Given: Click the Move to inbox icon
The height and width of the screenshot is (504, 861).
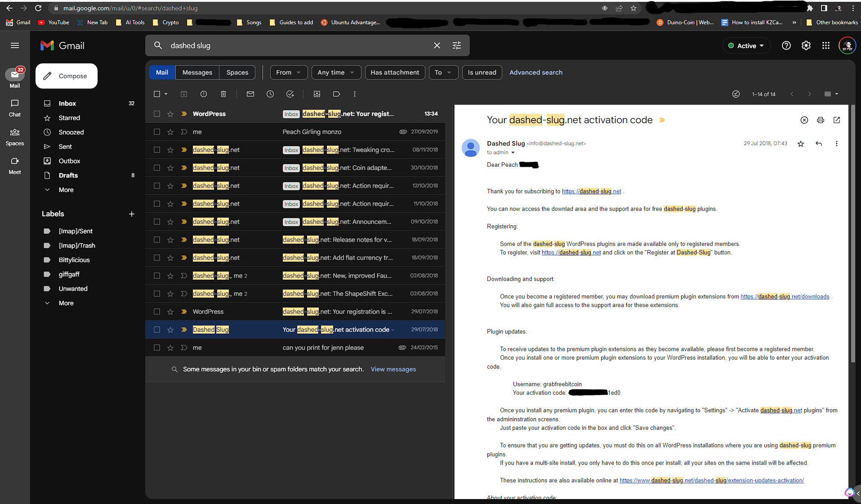Looking at the screenshot, I should [x=317, y=94].
